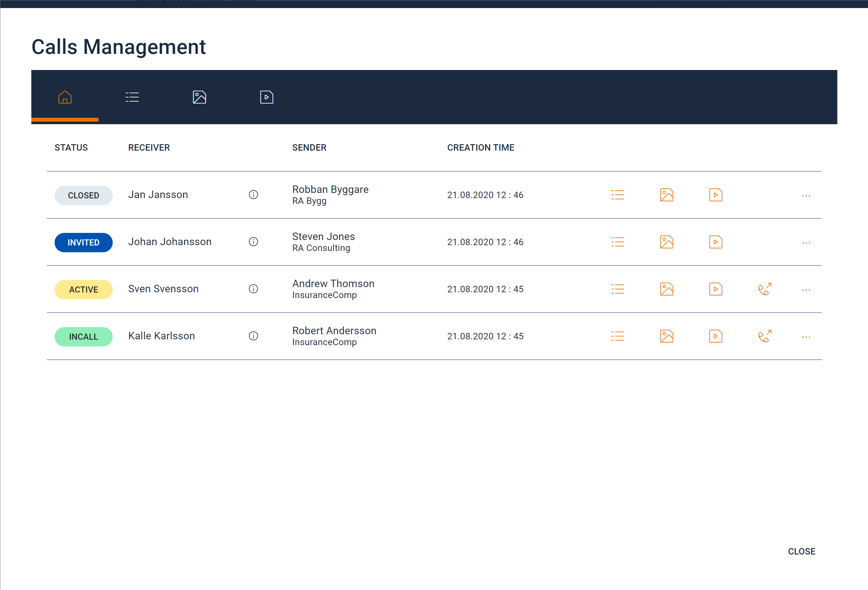This screenshot has height=590, width=868.
Task: Open the list tab in the navigation bar
Action: click(x=132, y=97)
